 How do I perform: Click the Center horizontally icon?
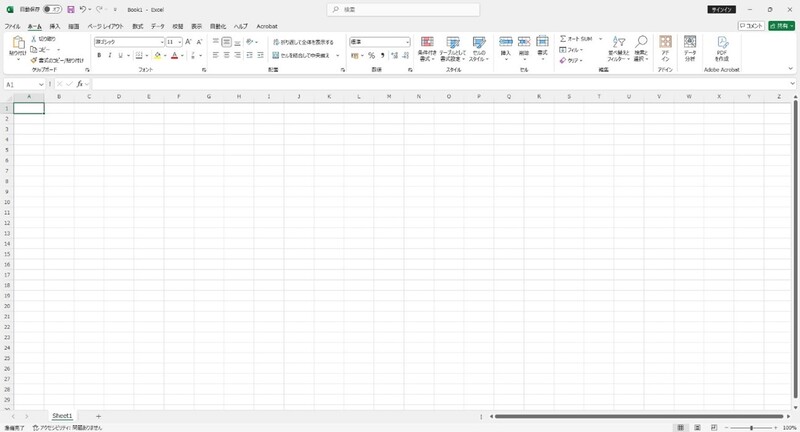227,55
